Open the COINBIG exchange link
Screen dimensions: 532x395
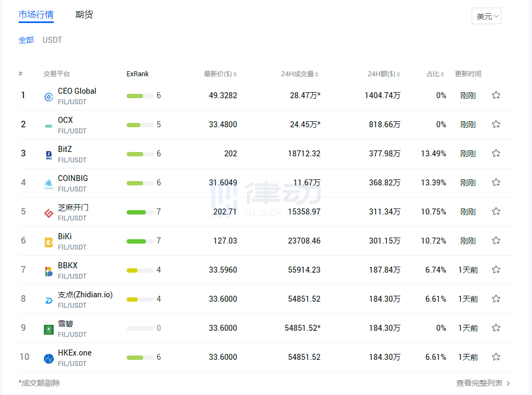[x=73, y=178]
